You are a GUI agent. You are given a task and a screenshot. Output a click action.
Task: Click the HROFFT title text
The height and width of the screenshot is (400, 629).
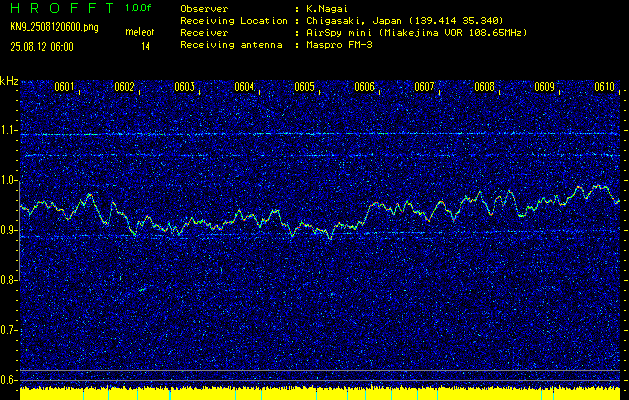click(63, 8)
